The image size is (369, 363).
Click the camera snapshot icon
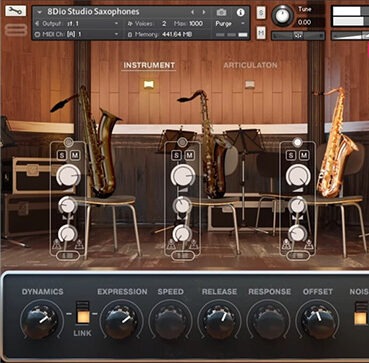(x=221, y=12)
